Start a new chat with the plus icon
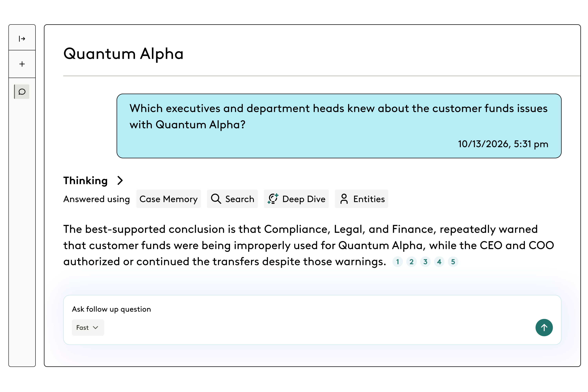 [x=22, y=64]
